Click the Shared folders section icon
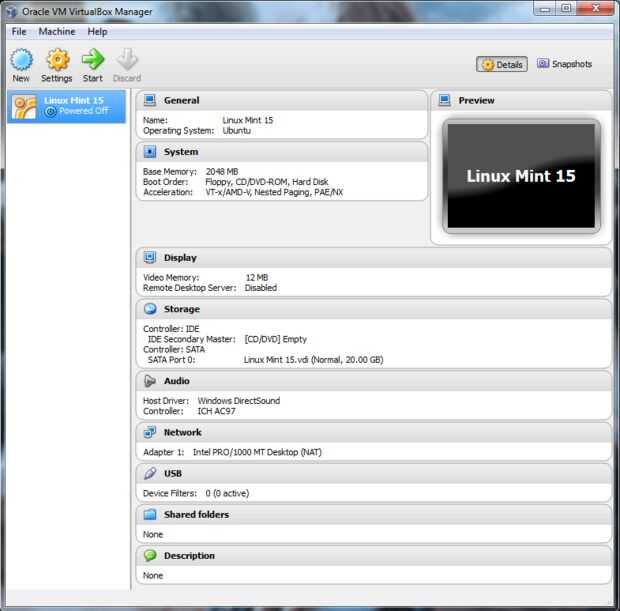The image size is (620, 611). click(149, 515)
